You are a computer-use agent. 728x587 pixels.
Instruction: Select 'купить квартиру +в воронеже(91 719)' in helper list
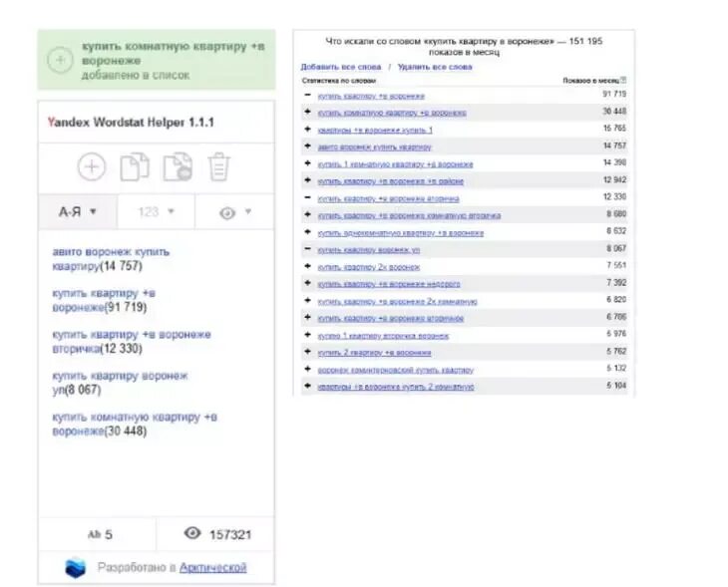coord(104,300)
